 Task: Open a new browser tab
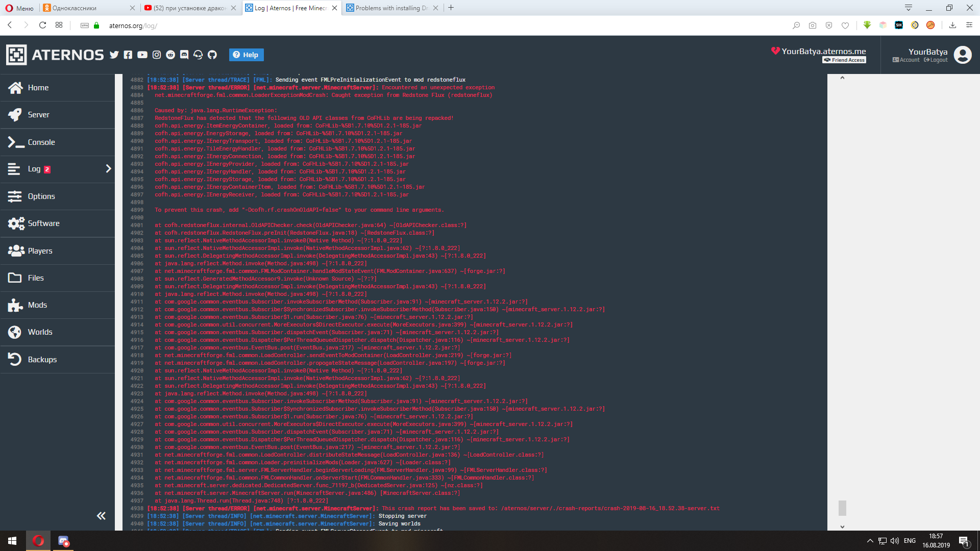tap(451, 8)
